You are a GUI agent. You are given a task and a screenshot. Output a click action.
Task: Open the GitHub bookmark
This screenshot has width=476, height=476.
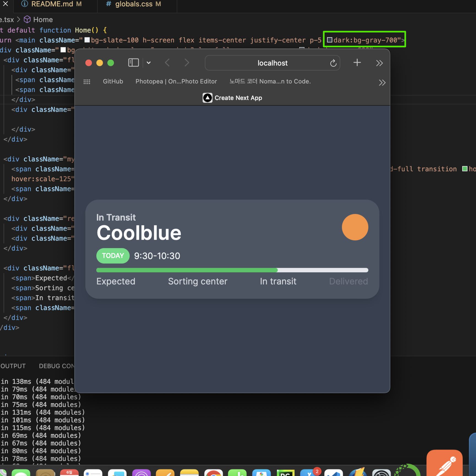pyautogui.click(x=113, y=81)
